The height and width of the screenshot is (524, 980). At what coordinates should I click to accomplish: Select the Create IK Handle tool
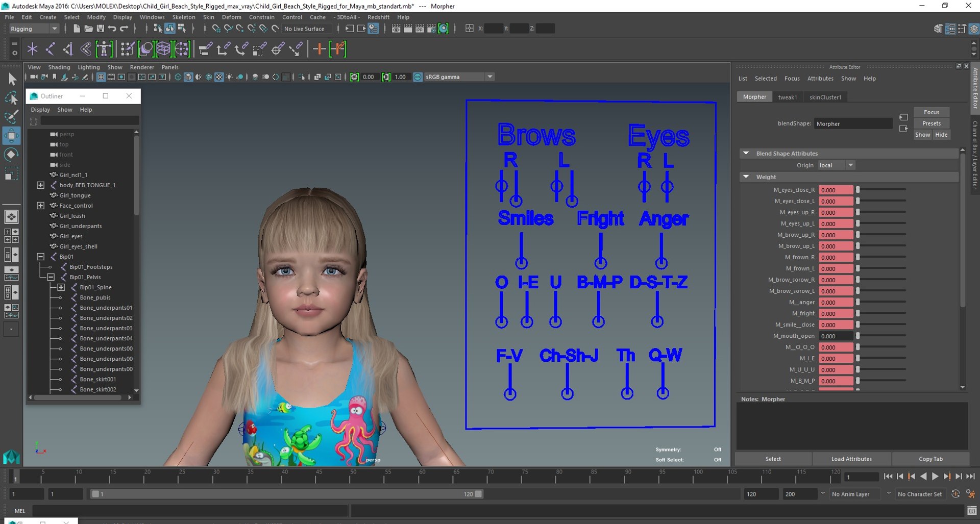(x=68, y=49)
